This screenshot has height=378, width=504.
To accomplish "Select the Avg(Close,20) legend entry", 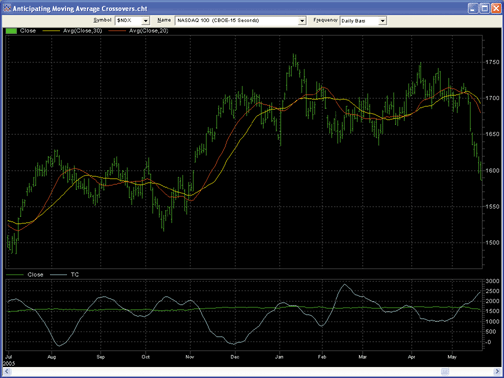I will click(139, 31).
